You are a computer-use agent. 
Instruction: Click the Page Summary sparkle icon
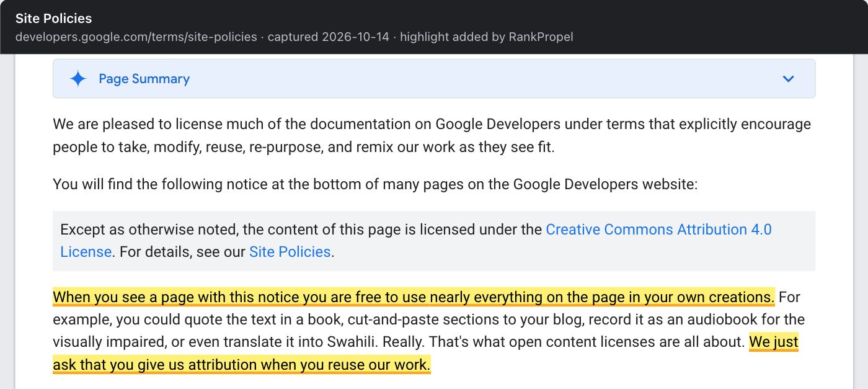78,79
